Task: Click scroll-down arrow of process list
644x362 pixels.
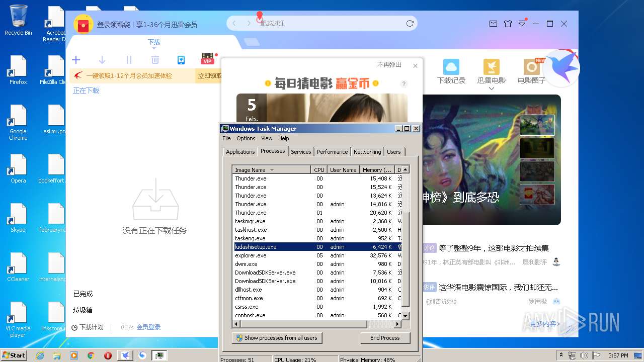Action: (x=406, y=316)
